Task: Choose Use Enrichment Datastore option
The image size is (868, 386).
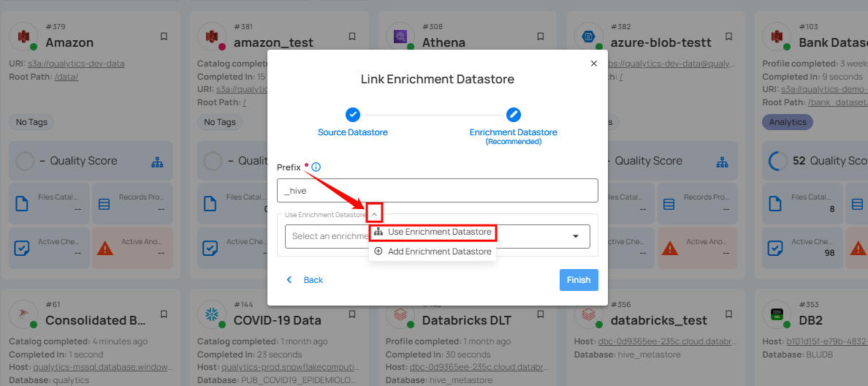Action: (x=433, y=232)
